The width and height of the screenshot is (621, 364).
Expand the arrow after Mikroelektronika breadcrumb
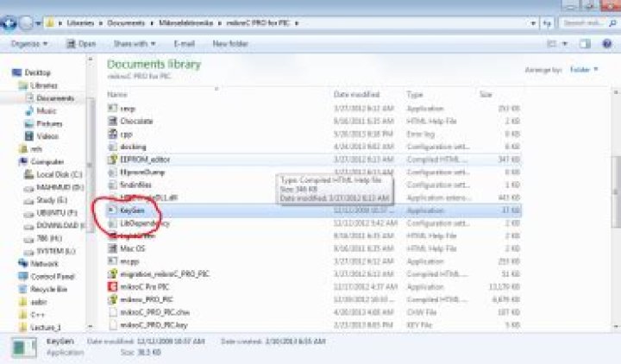219,23
